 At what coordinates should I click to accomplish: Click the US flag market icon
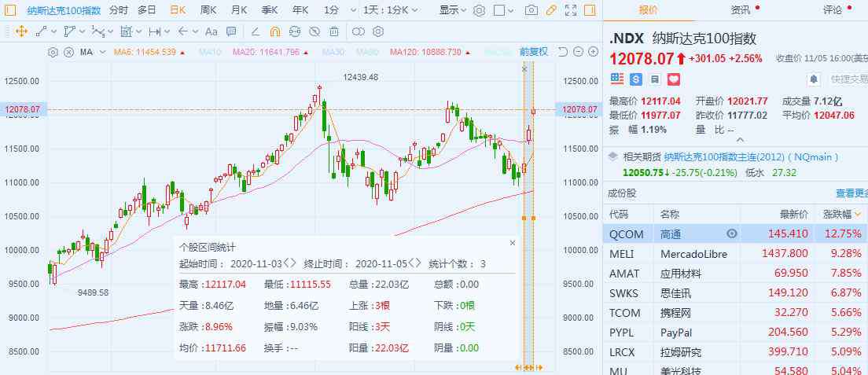616,79
